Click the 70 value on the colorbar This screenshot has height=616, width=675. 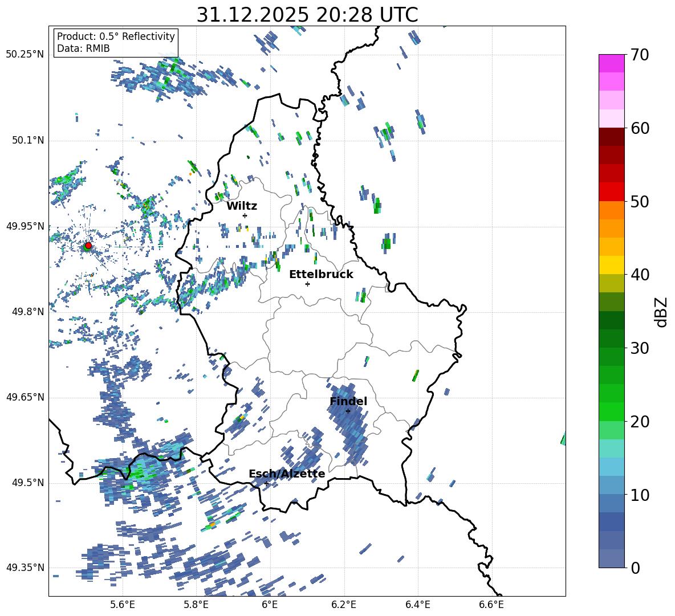640,55
